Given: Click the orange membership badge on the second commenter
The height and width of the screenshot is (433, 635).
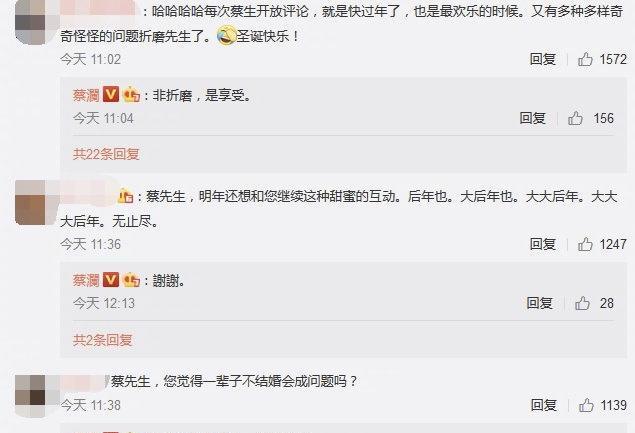Looking at the screenshot, I should click(x=126, y=196).
